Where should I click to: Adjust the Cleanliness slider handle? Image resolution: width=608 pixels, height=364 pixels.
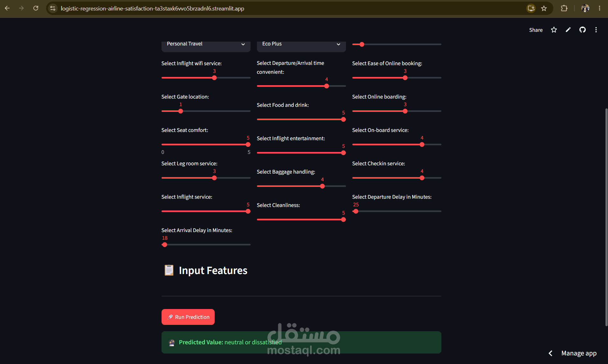(x=343, y=220)
